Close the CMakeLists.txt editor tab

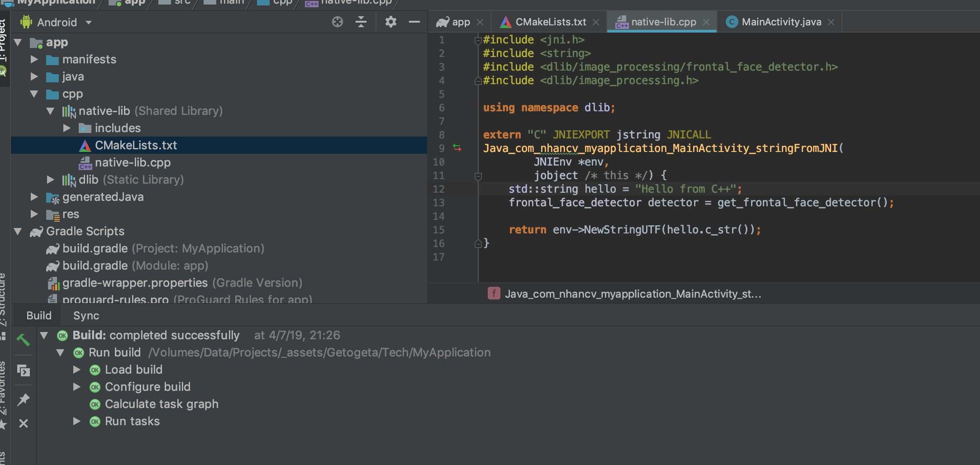[x=596, y=21]
